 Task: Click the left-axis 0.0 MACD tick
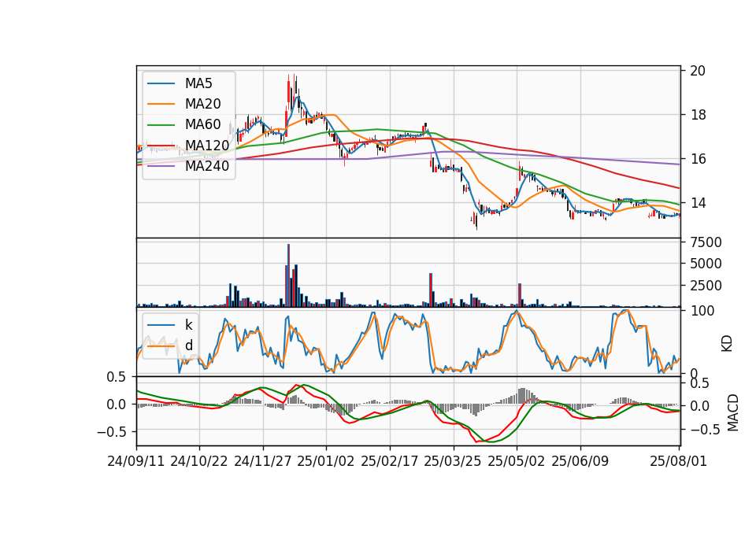click(x=116, y=404)
